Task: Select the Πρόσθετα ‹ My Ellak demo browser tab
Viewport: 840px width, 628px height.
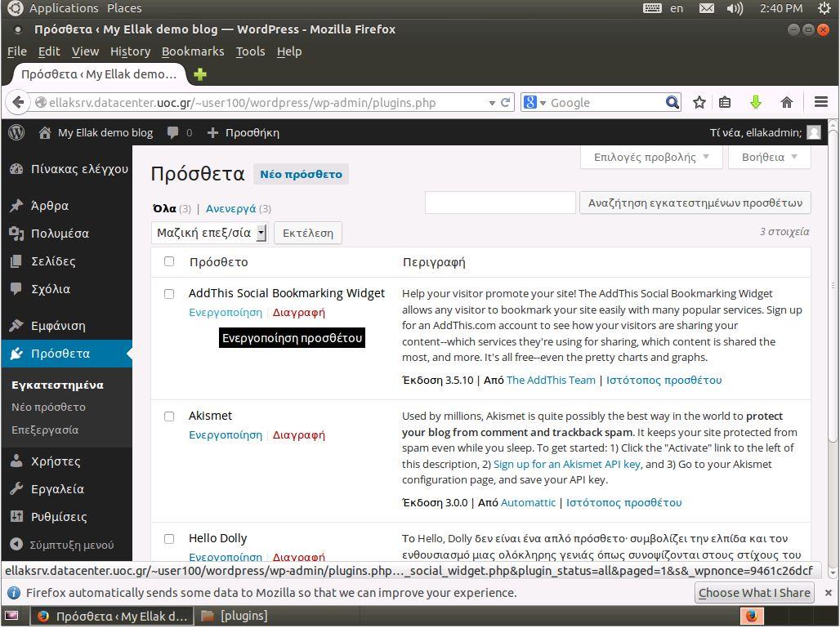Action: tap(99, 74)
